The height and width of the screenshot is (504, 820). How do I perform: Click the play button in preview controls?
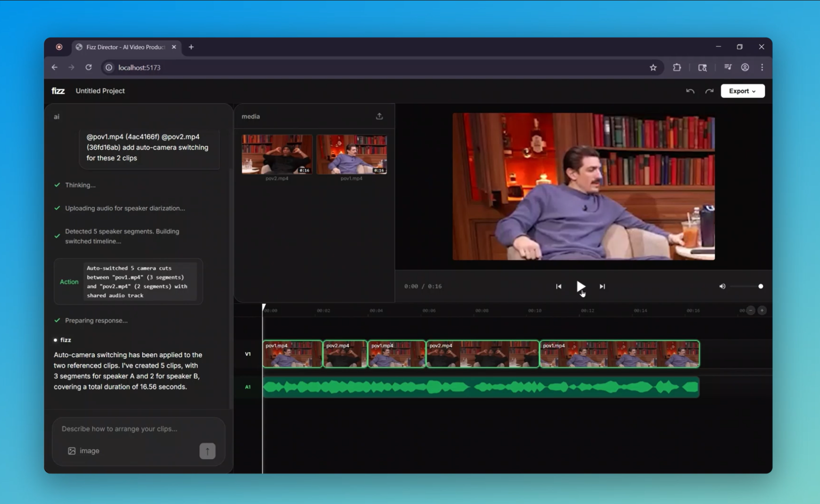click(x=580, y=286)
